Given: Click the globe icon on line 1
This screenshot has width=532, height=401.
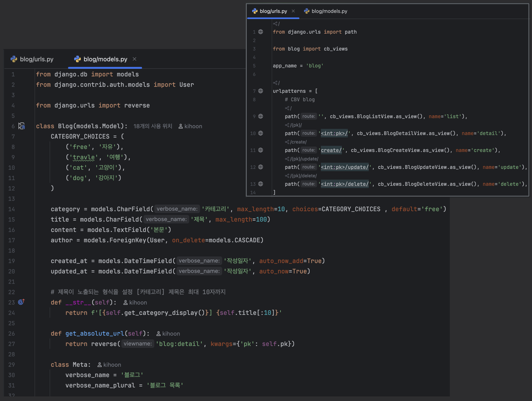Looking at the screenshot, I should [261, 32].
